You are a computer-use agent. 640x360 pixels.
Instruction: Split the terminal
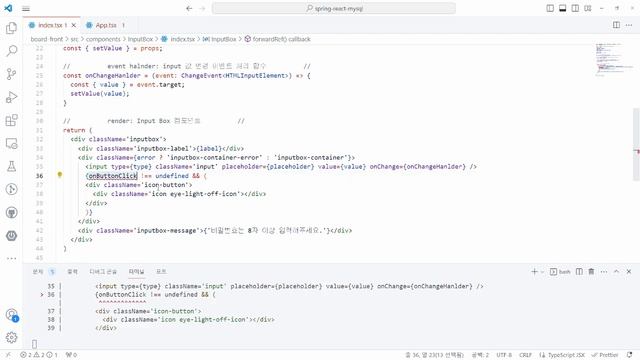coord(579,272)
